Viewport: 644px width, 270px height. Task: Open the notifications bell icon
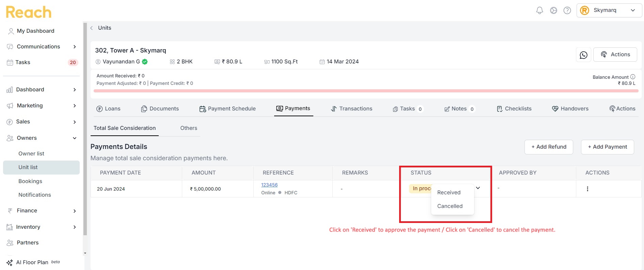click(x=539, y=11)
